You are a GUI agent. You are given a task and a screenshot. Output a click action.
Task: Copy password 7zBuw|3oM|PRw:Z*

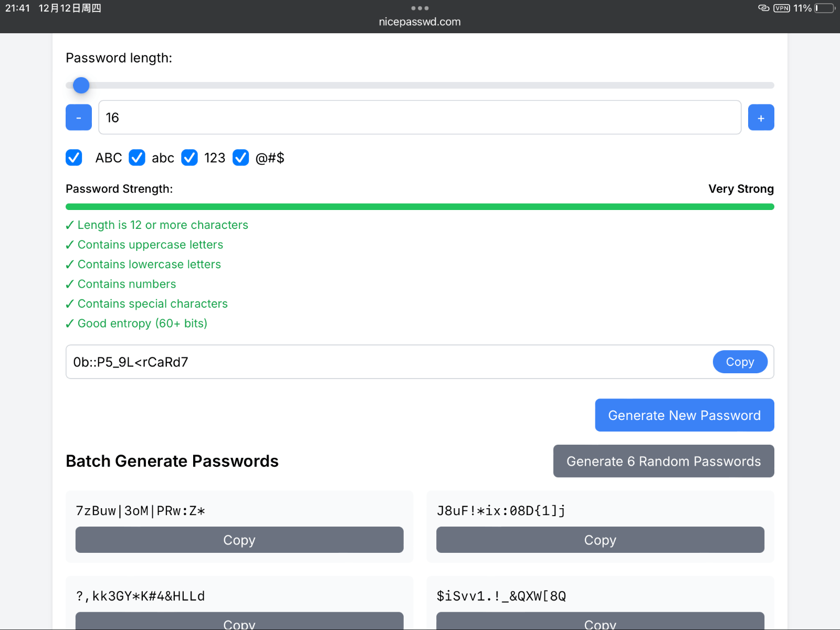point(239,540)
